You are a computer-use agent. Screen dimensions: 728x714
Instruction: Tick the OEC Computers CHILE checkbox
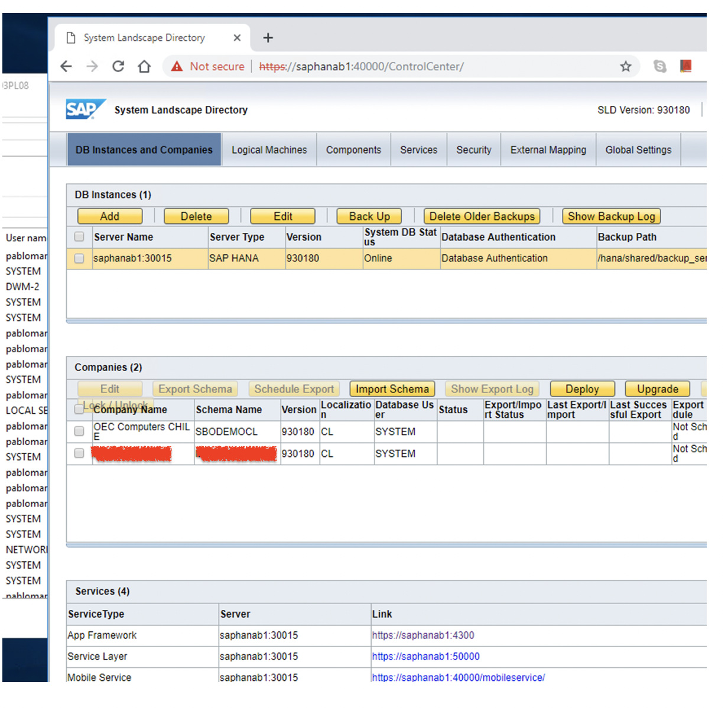tap(79, 431)
